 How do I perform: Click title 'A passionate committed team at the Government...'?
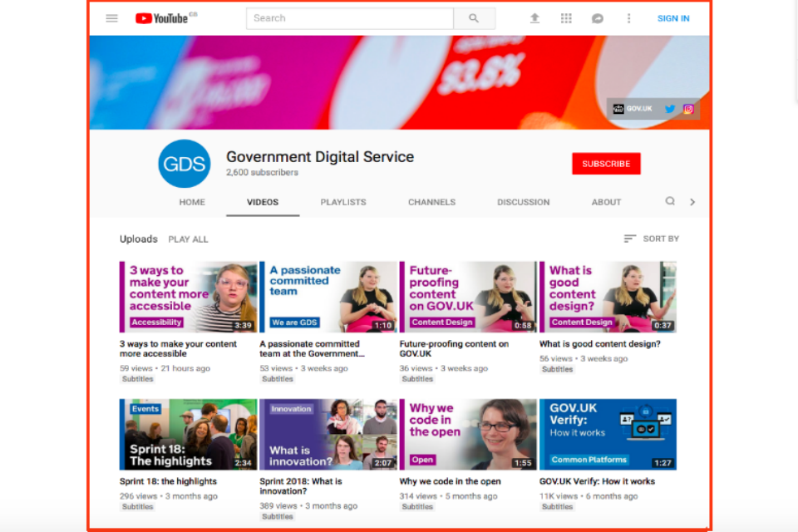point(312,349)
